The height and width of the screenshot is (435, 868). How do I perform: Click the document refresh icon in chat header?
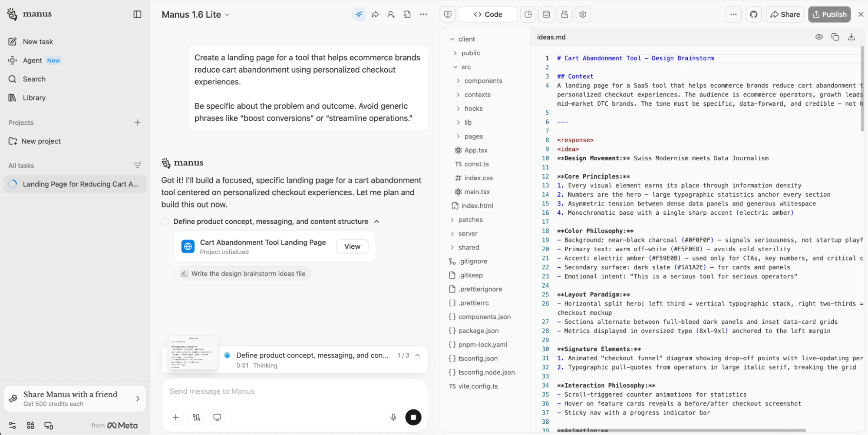(x=407, y=14)
